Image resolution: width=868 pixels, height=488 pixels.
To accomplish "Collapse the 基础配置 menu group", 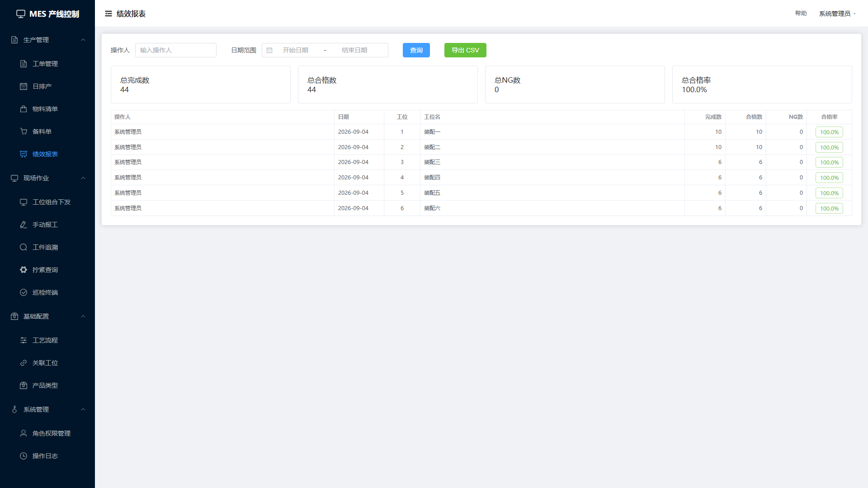I will 47,316.
